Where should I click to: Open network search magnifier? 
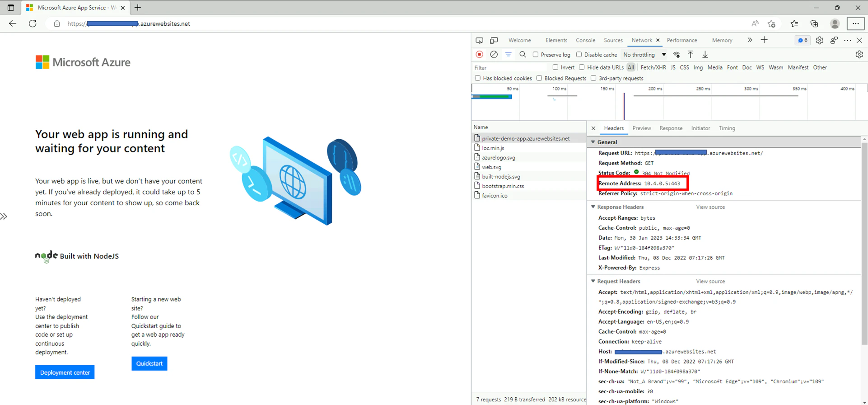(x=523, y=55)
